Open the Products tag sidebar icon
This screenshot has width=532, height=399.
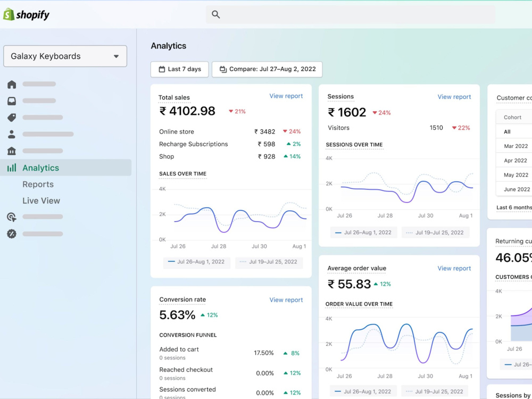coord(12,118)
